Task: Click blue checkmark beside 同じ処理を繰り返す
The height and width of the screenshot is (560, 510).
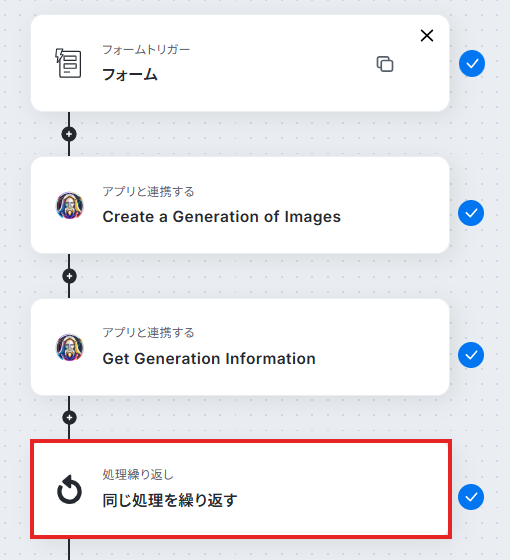Action: coord(471,497)
